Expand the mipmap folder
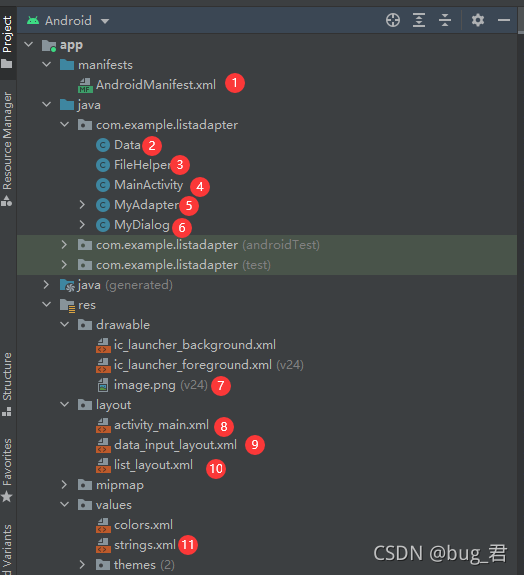Viewport: 524px width, 575px height. (64, 485)
